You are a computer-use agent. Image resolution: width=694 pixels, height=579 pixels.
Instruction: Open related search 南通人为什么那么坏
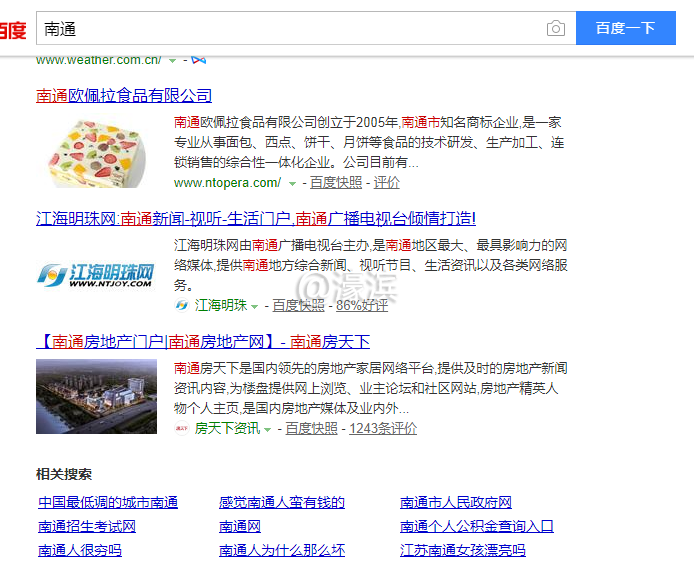click(282, 550)
